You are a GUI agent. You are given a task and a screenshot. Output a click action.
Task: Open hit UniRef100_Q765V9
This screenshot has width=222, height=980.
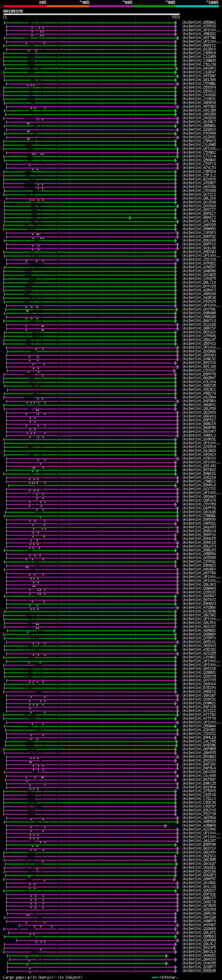pyautogui.click(x=199, y=447)
